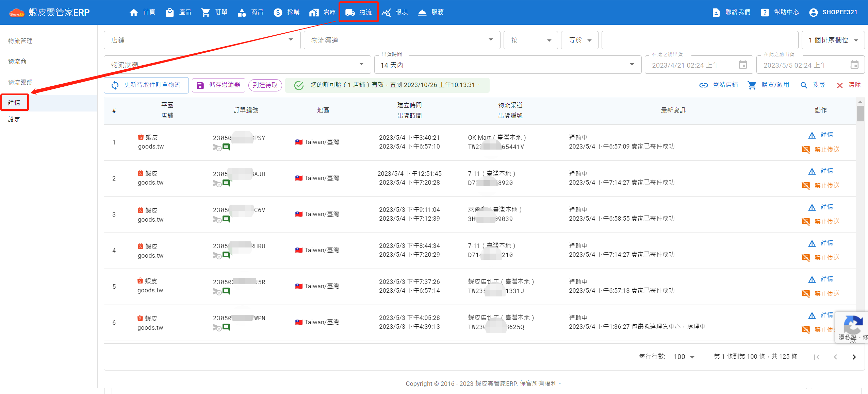The height and width of the screenshot is (394, 868).
Task: Click green message icon in WPN order row
Action: click(x=226, y=327)
